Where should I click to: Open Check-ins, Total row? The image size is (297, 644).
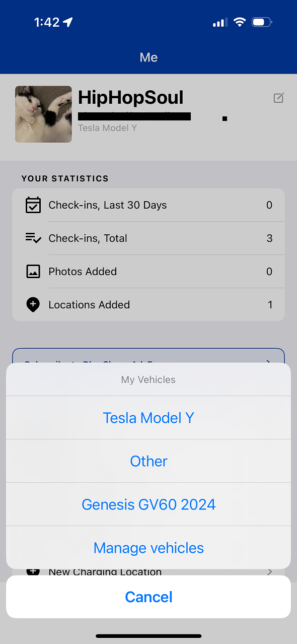pyautogui.click(x=148, y=238)
